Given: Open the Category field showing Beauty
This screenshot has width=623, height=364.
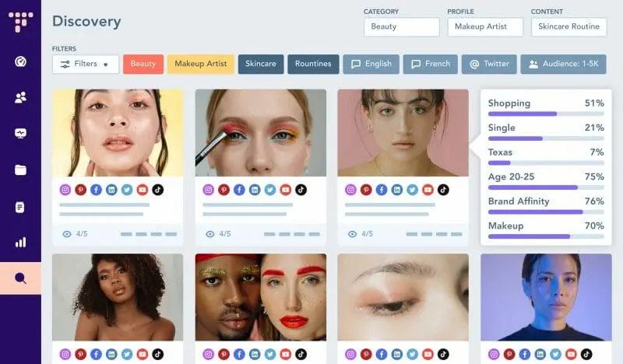Looking at the screenshot, I should (401, 26).
